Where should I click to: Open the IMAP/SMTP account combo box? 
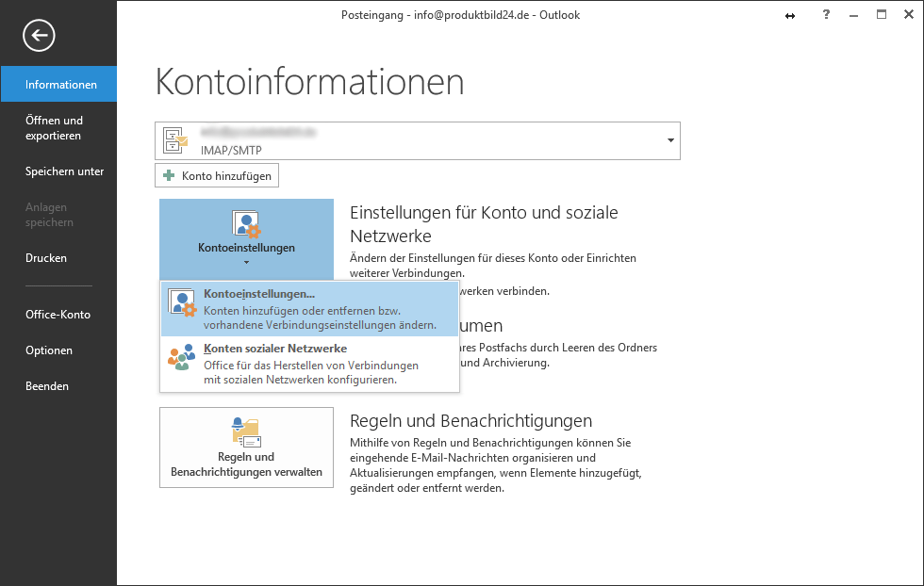click(x=417, y=140)
